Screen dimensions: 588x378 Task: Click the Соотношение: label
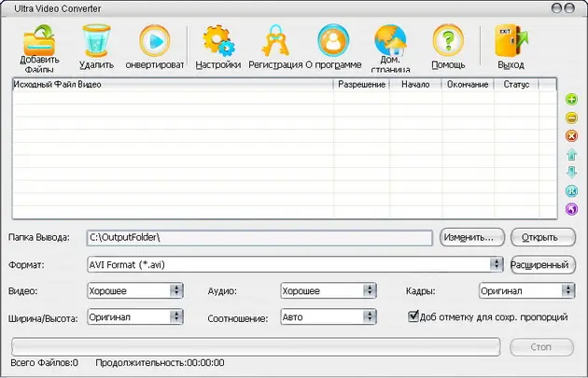tap(238, 319)
